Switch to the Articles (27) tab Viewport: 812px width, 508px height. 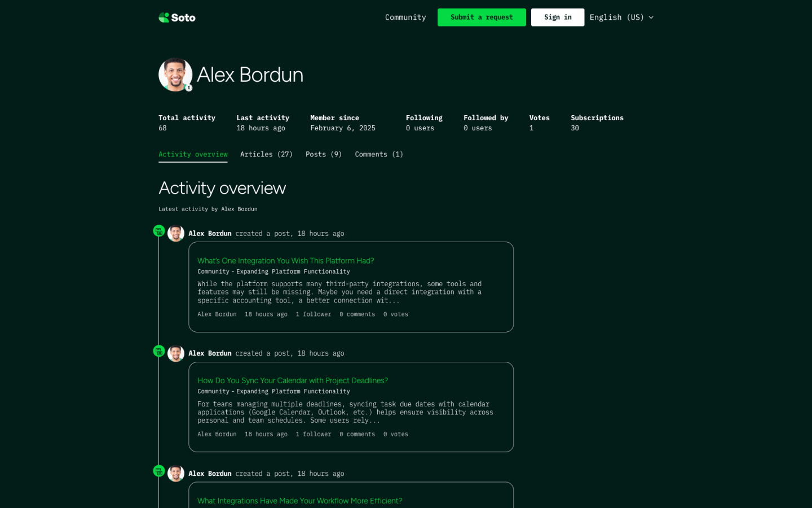266,154
